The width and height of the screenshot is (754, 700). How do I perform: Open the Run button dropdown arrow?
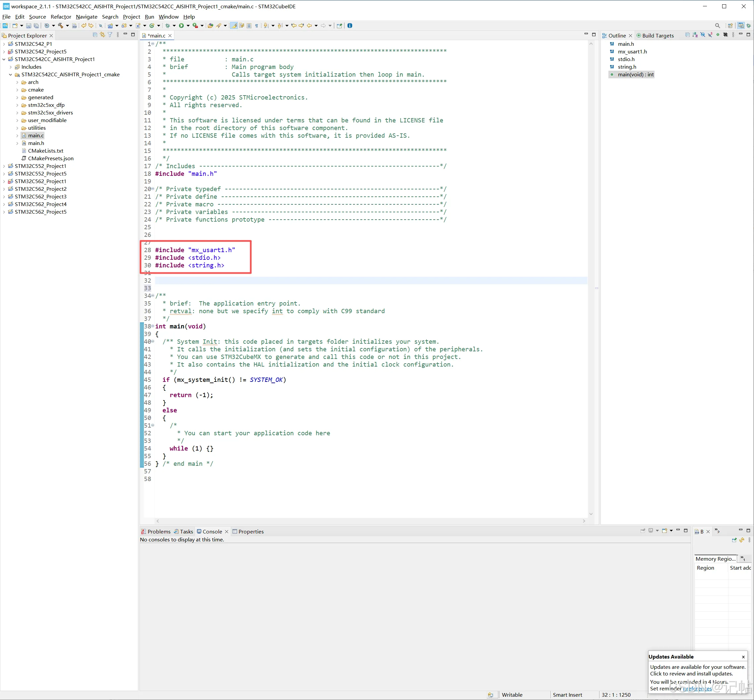pyautogui.click(x=188, y=26)
